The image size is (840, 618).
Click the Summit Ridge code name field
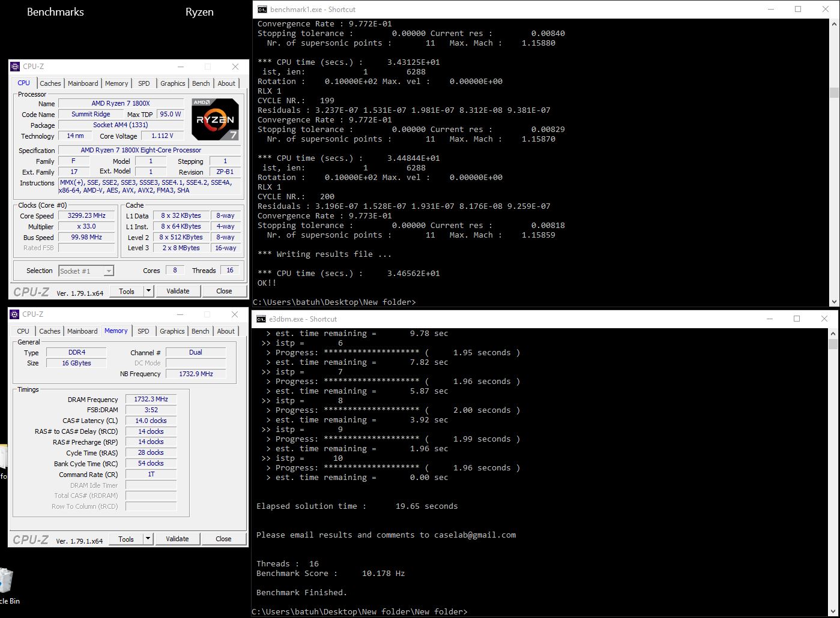(91, 115)
